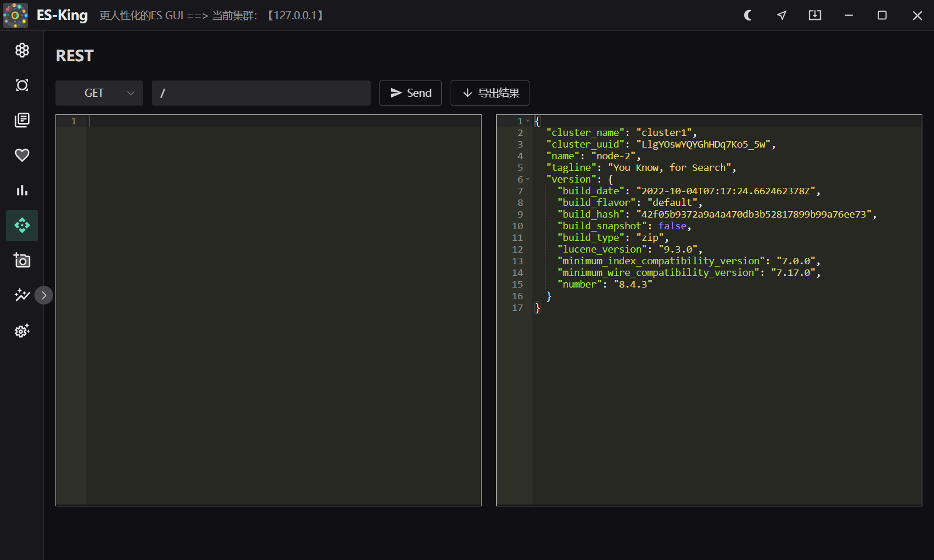934x560 pixels.
Task: Expand the sidebar with the chevron button
Action: coord(44,295)
